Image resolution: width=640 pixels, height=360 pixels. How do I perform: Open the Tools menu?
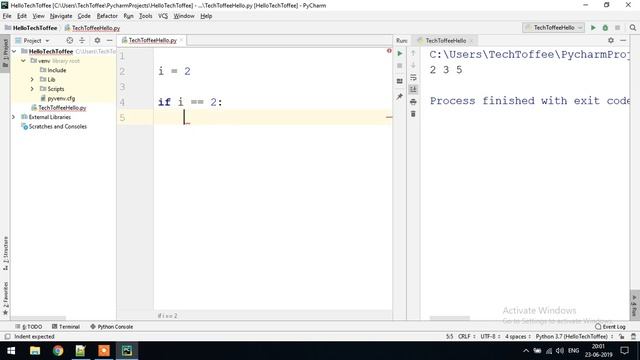[145, 16]
